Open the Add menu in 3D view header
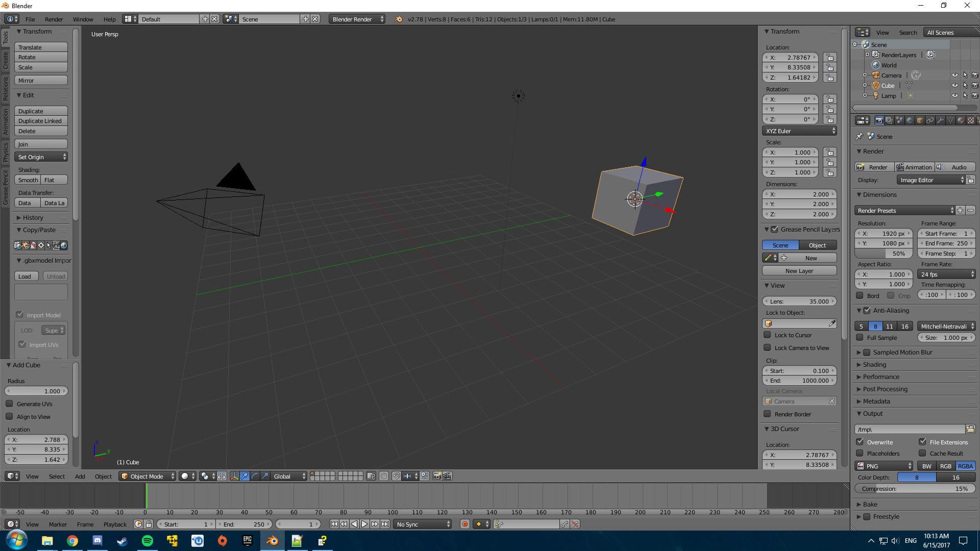Image resolution: width=980 pixels, height=551 pixels. 80,476
